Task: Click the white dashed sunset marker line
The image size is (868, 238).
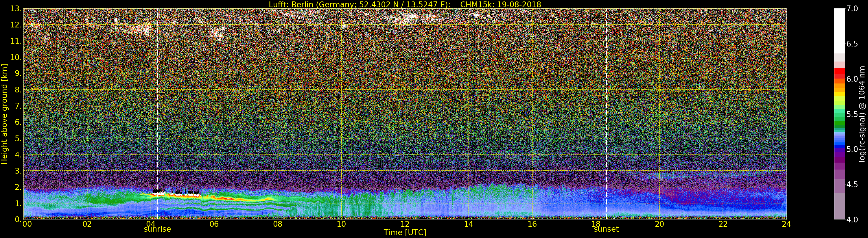Action: pyautogui.click(x=606, y=114)
